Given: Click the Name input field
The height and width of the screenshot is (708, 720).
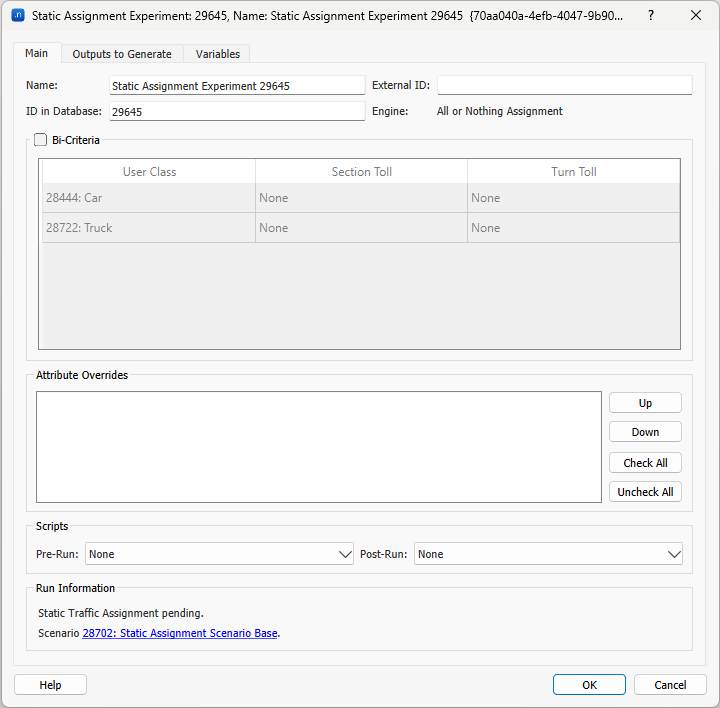Looking at the screenshot, I should click(x=237, y=86).
